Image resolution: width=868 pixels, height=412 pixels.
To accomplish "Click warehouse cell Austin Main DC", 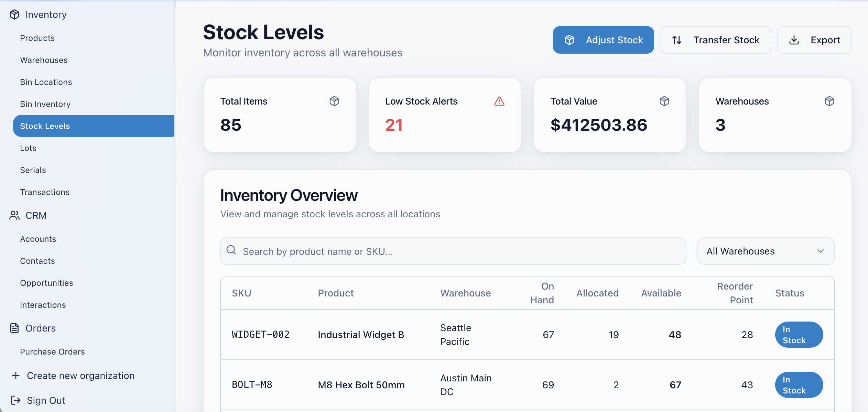I will [466, 385].
